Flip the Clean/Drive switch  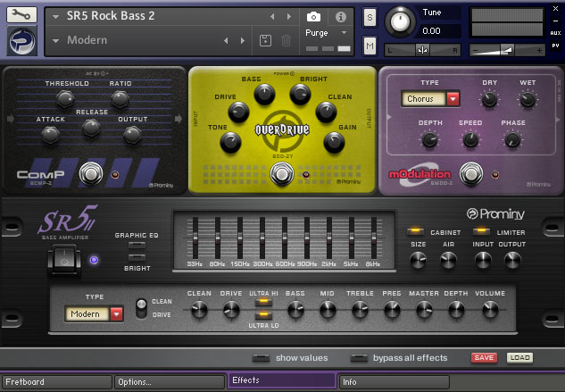140,308
